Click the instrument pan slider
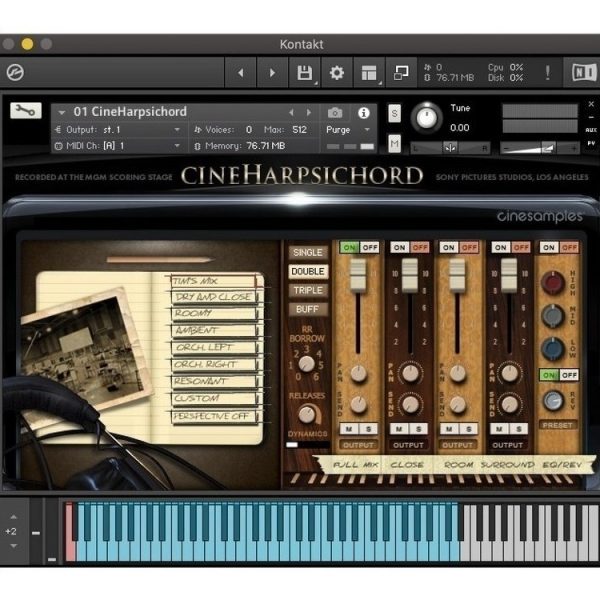Image resolution: width=600 pixels, height=600 pixels. pos(450,148)
